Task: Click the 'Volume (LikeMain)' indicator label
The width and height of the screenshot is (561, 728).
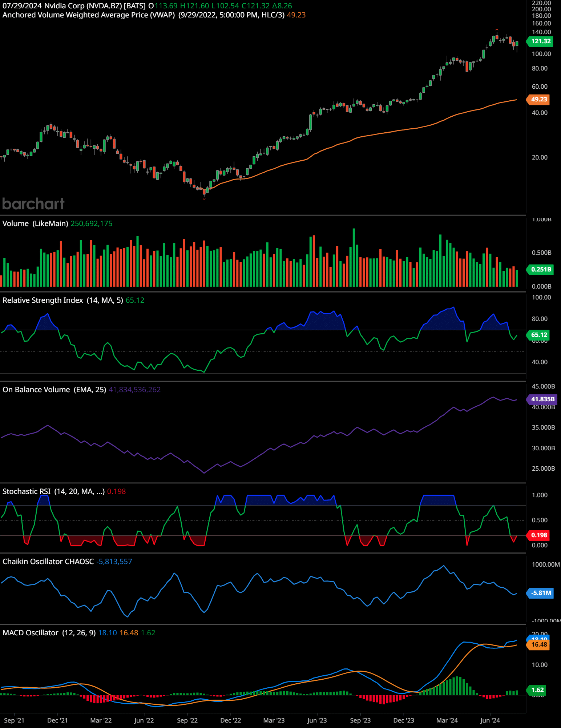Action: (x=35, y=224)
